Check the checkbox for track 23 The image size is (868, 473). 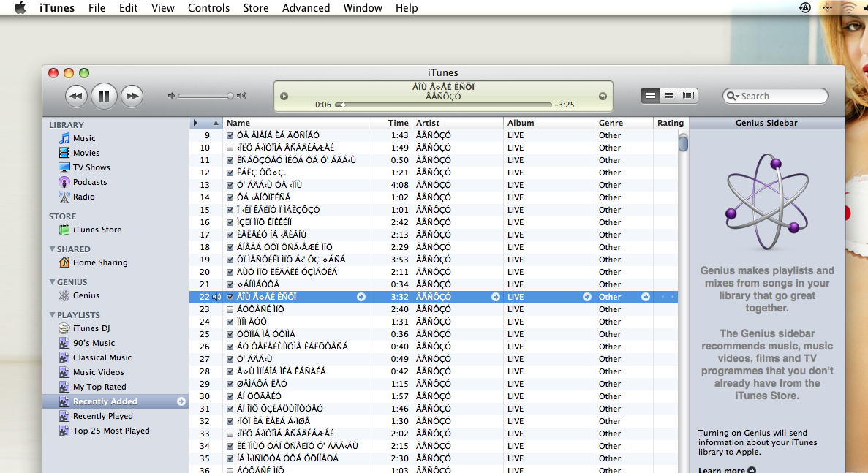point(230,309)
